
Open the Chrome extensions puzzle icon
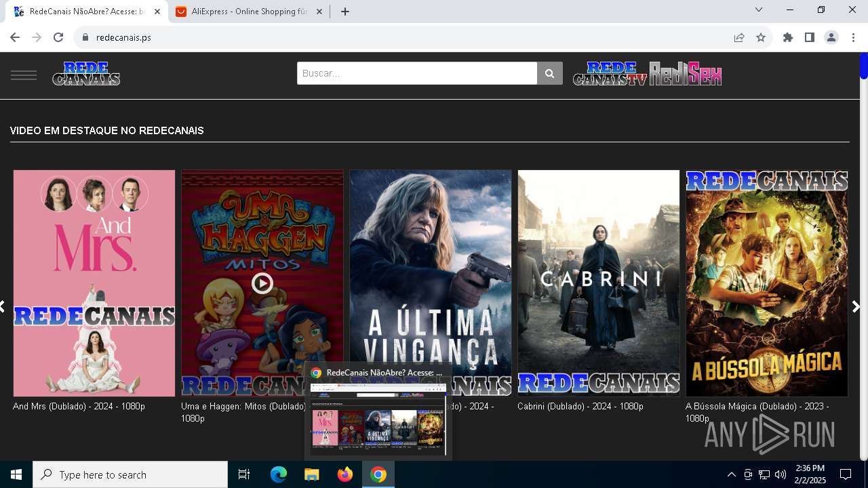788,37
